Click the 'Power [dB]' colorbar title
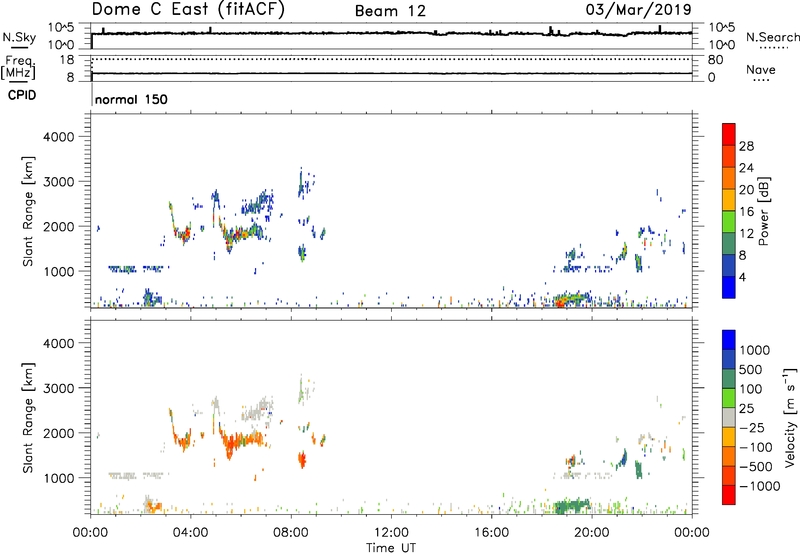Image resolution: width=800 pixels, height=554 pixels. [764, 211]
